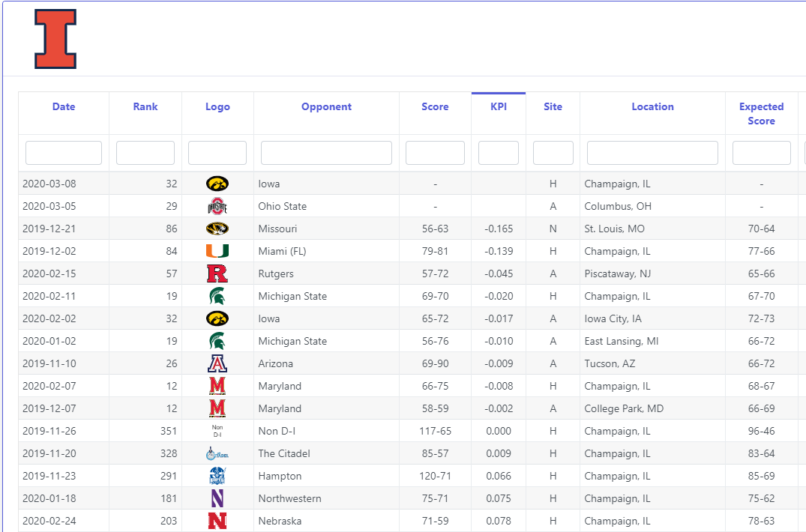Click the Miami (FL) U logo

(217, 251)
